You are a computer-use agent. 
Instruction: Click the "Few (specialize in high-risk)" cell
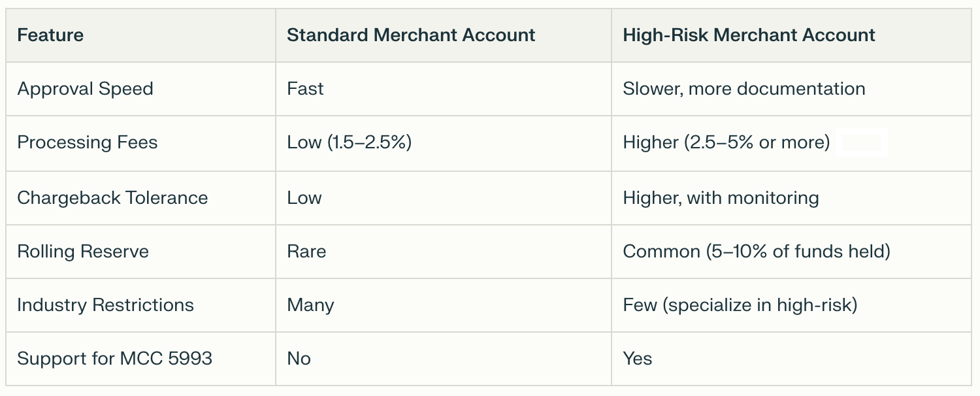pyautogui.click(x=740, y=305)
